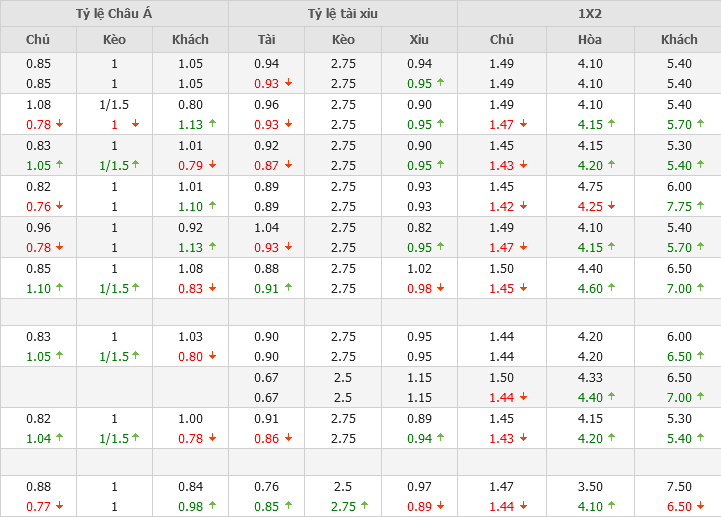The width and height of the screenshot is (721, 517).
Task: Select the Tỷ lệ tài xiu header tab
Action: click(x=343, y=14)
